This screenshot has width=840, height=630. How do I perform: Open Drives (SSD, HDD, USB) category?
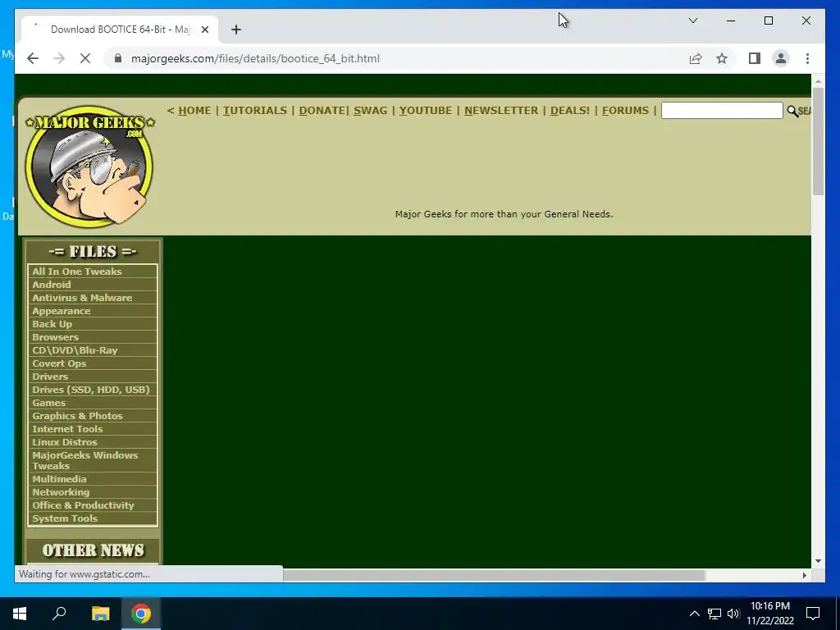[93, 390]
